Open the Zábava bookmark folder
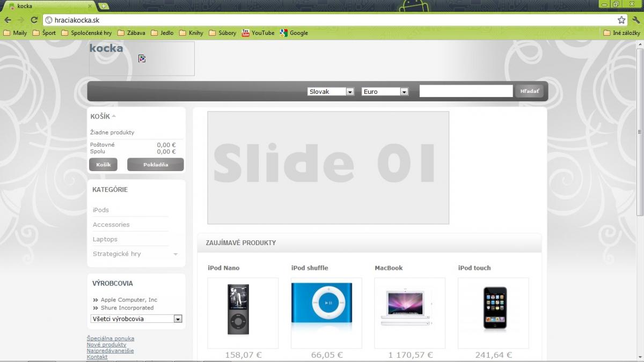644x362 pixels. click(x=131, y=33)
